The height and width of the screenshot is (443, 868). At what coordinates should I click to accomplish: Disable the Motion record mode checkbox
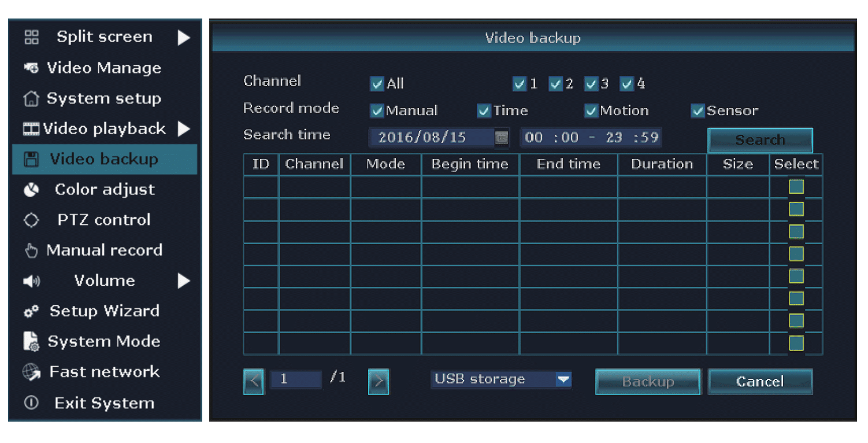tap(591, 110)
